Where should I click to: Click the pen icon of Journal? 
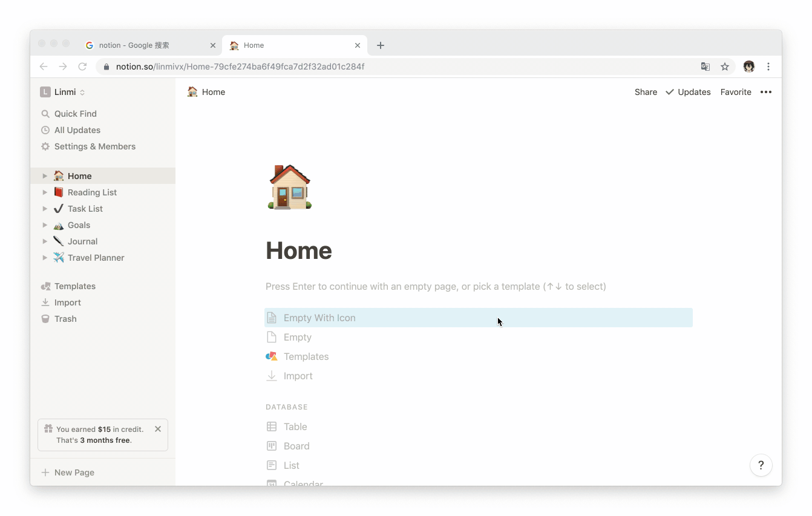59,241
